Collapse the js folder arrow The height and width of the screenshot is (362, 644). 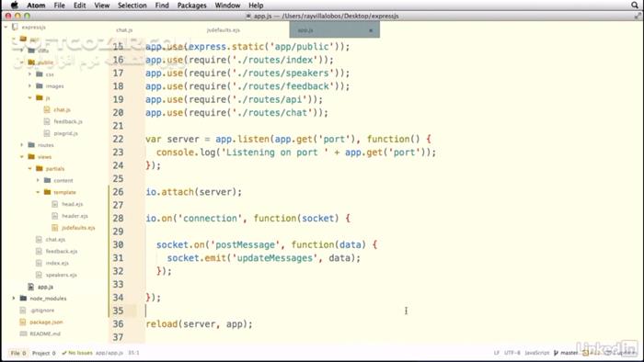pos(29,97)
